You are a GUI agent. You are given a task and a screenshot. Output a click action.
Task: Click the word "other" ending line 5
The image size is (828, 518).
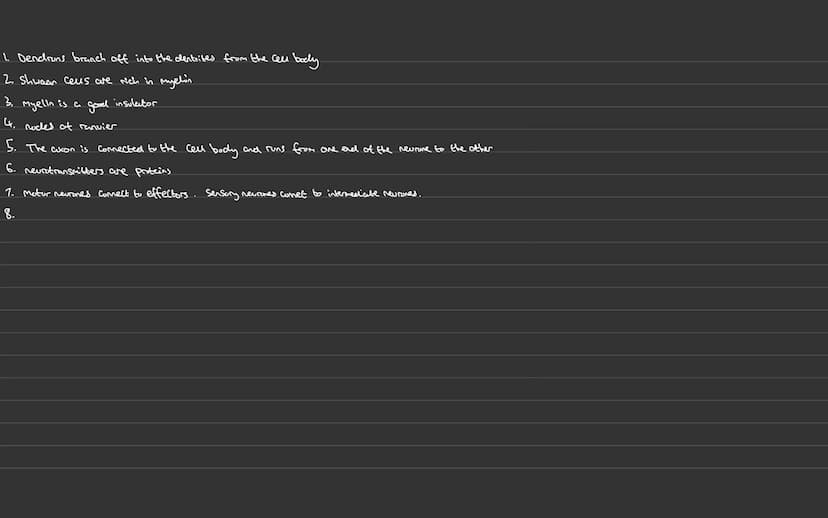(480, 148)
